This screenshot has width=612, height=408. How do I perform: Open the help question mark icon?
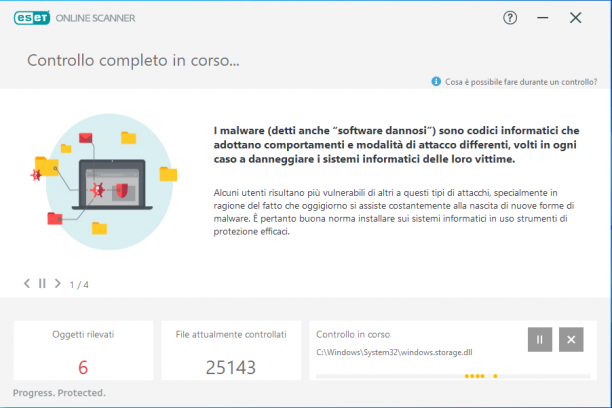point(510,18)
